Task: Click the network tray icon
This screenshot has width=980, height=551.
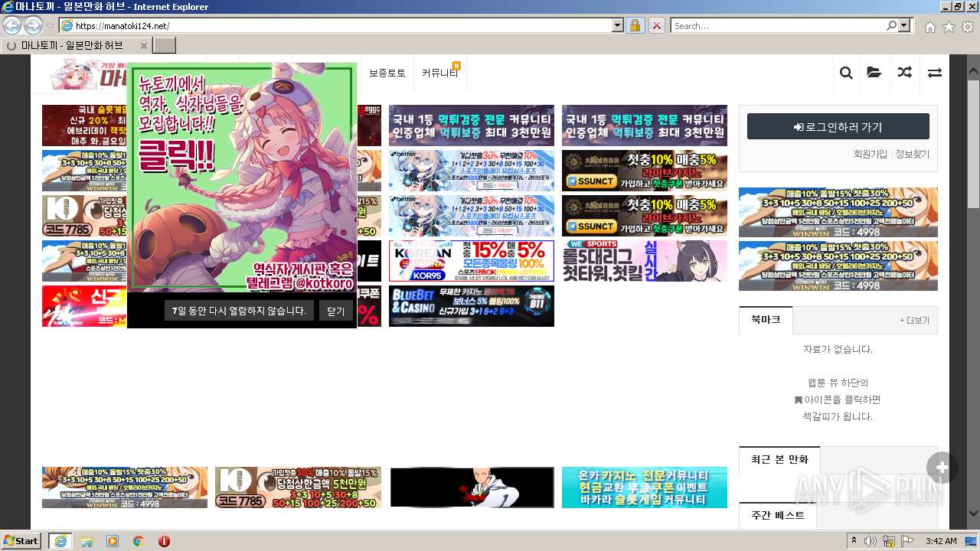Action: point(889,540)
